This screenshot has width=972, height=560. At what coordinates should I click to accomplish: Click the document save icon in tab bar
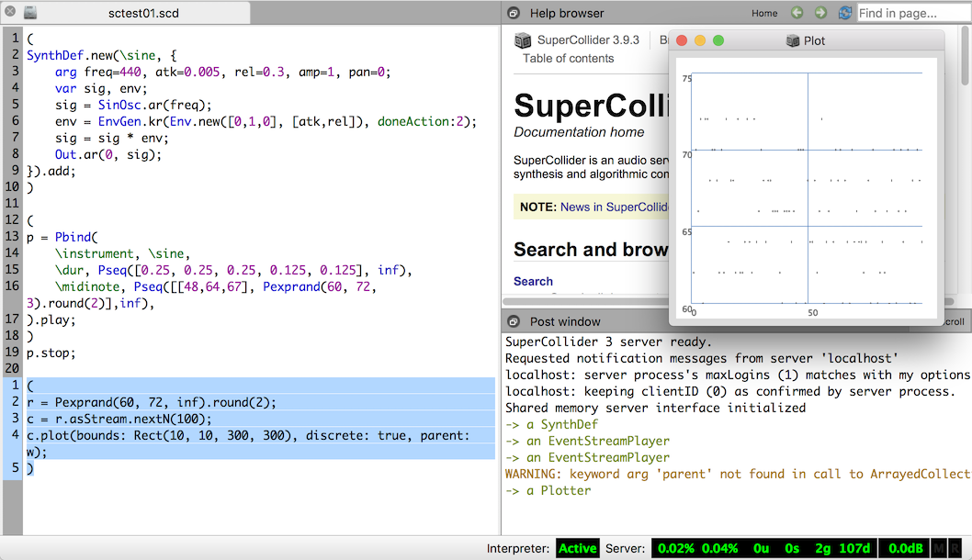tap(30, 13)
